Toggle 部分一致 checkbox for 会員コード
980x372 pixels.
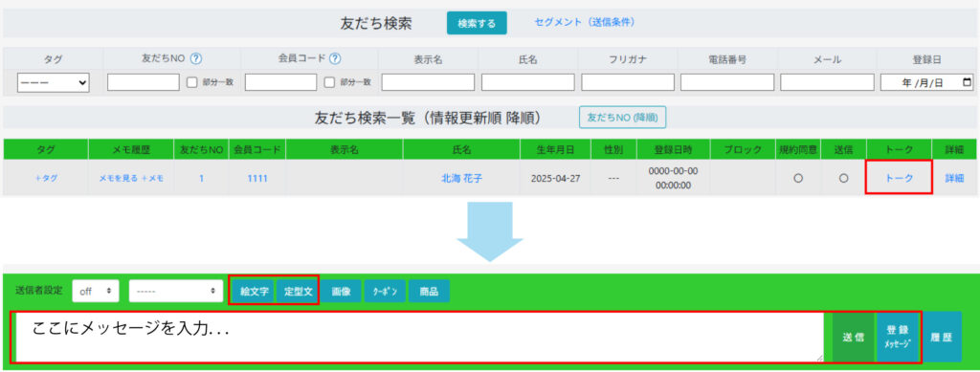pyautogui.click(x=329, y=82)
